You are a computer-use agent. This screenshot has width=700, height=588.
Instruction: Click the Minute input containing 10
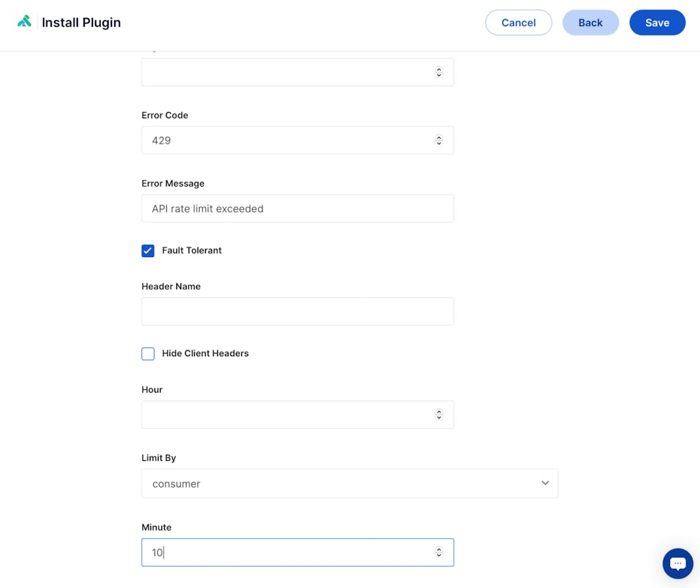287,552
